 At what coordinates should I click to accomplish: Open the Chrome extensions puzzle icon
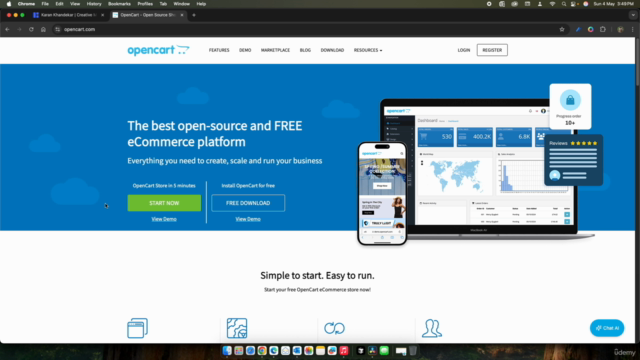[603, 29]
